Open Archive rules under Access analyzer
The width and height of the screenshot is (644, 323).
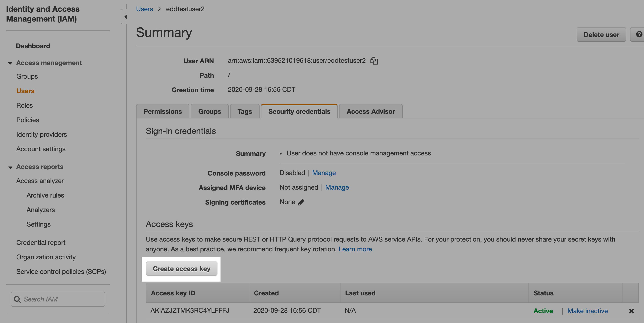[x=45, y=195]
